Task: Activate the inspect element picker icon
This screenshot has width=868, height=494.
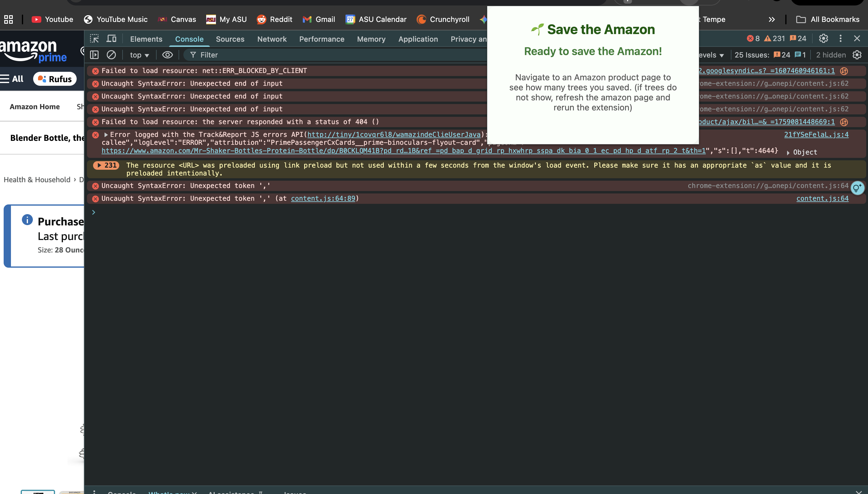Action: (x=94, y=39)
